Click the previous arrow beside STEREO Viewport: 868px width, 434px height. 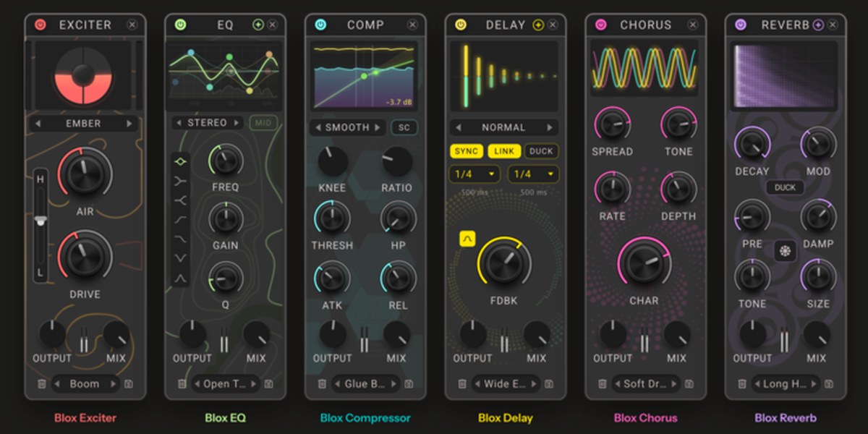[178, 123]
